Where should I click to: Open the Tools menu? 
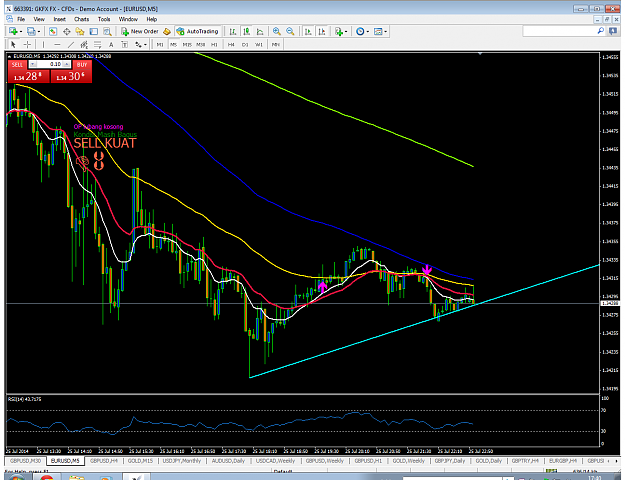coord(104,19)
